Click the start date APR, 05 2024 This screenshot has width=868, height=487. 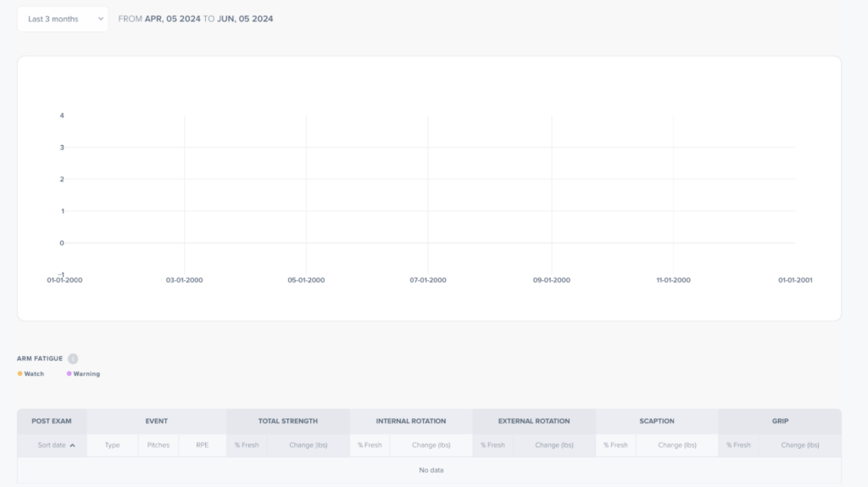click(173, 19)
